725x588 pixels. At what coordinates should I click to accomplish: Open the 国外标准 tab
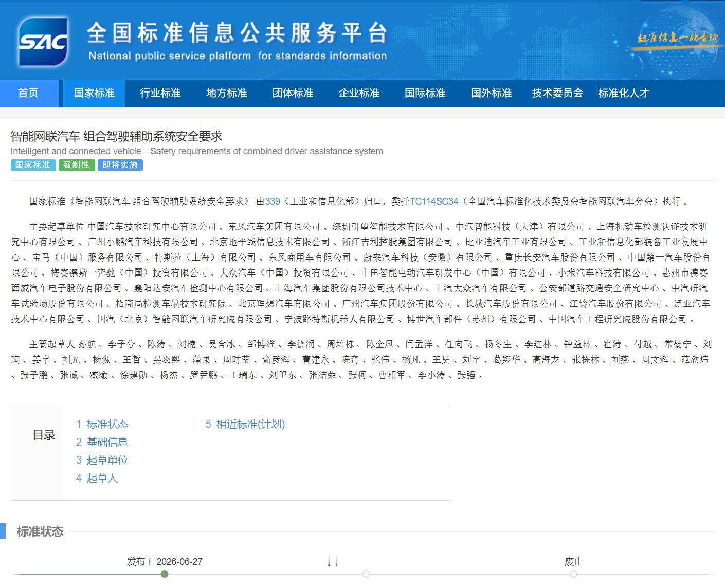click(x=492, y=93)
